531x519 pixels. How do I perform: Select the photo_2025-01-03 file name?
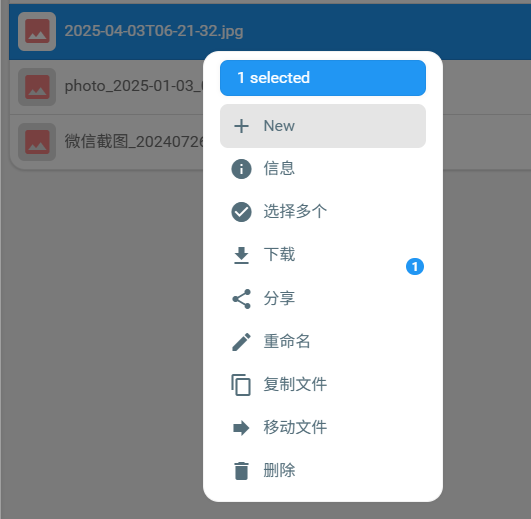coord(134,86)
